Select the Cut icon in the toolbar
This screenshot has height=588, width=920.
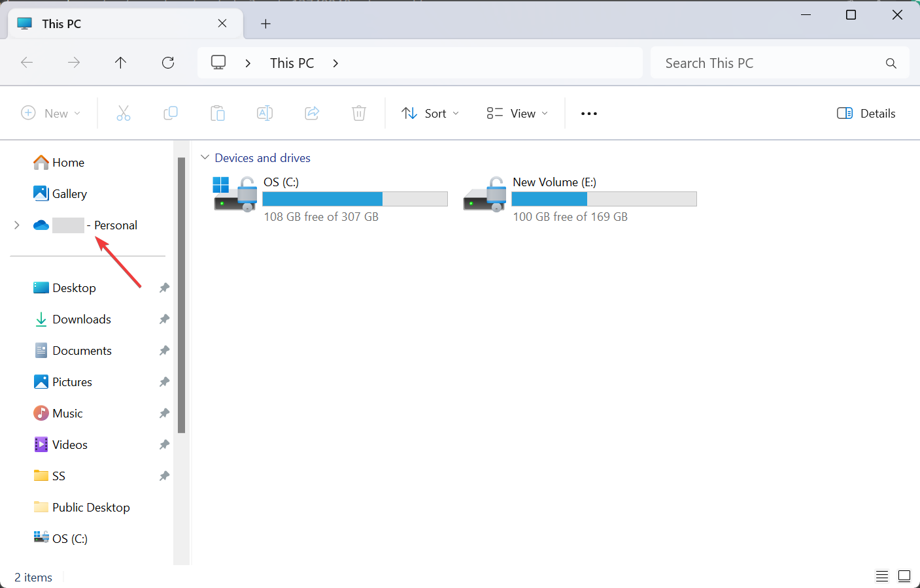(124, 113)
